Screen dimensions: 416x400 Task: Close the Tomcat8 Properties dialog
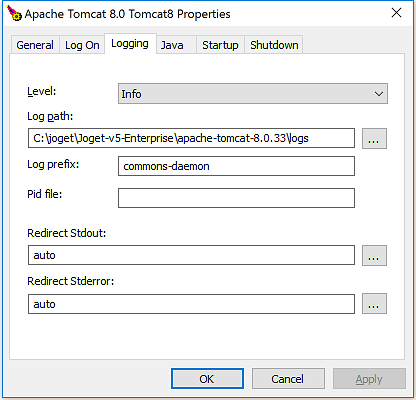point(396,13)
